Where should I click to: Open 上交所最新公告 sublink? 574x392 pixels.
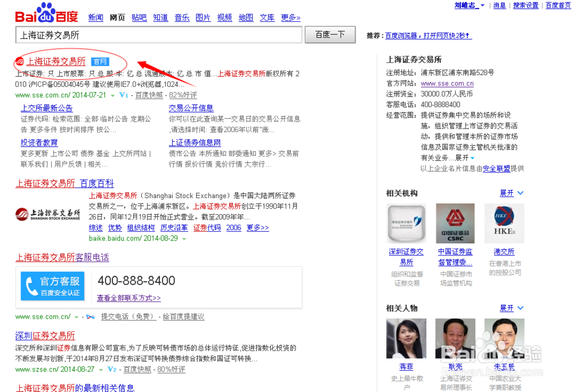click(x=46, y=108)
